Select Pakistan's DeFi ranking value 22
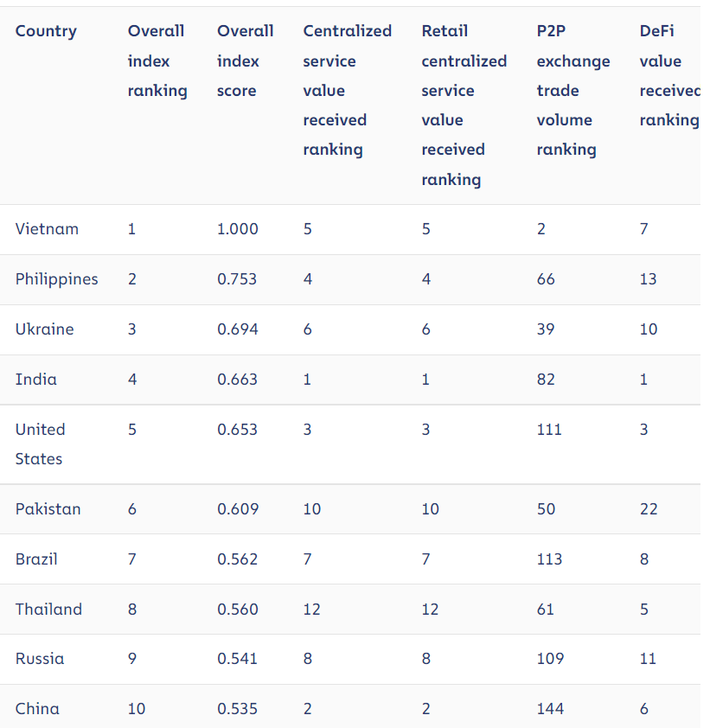Viewport: 710px width, 728px height. [x=649, y=509]
